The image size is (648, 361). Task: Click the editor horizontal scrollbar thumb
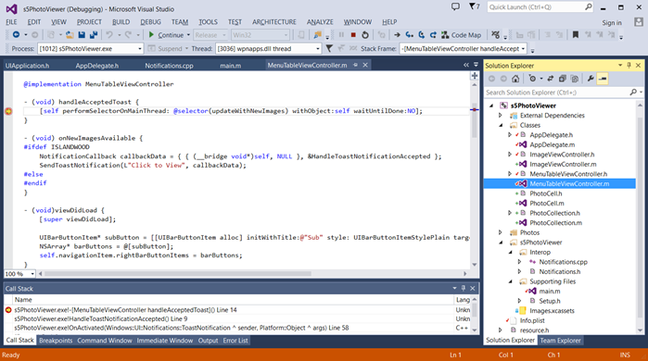[178, 273]
